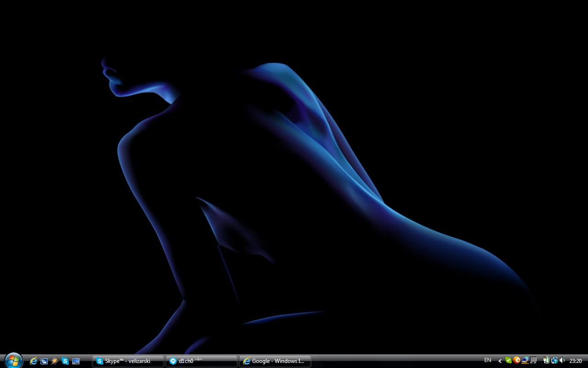Open the volume speaker control
588x368 pixels.
[562, 361]
